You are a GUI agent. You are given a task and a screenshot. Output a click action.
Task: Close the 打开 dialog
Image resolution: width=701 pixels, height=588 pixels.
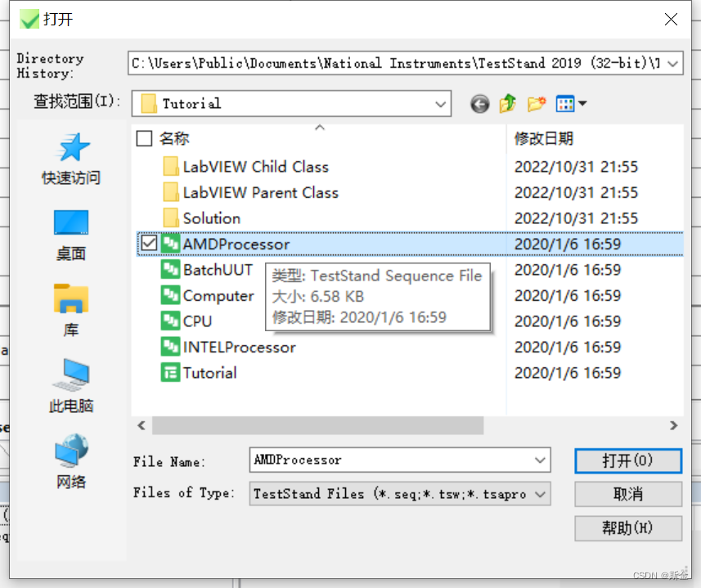tap(671, 19)
